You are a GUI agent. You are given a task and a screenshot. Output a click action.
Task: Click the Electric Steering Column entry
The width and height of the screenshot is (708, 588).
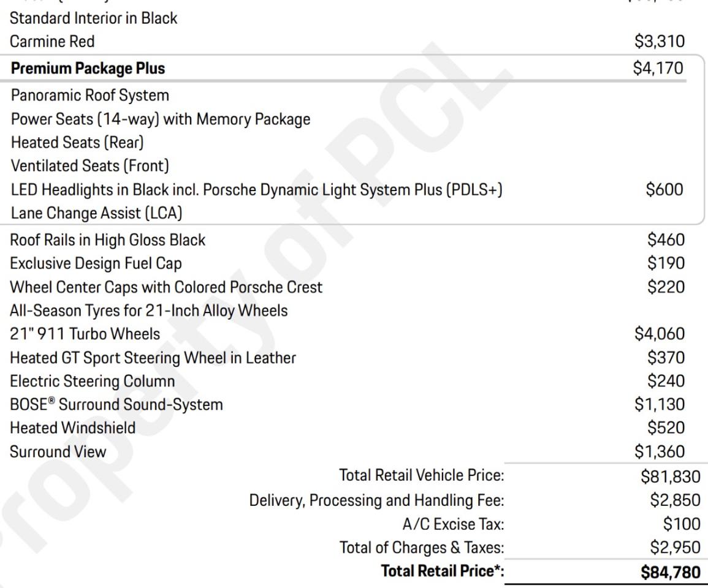click(x=93, y=381)
